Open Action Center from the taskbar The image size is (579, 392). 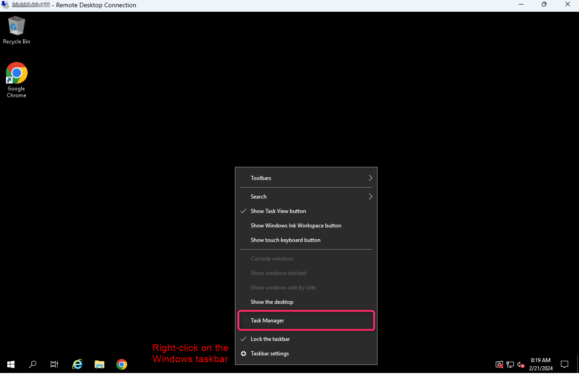(564, 364)
